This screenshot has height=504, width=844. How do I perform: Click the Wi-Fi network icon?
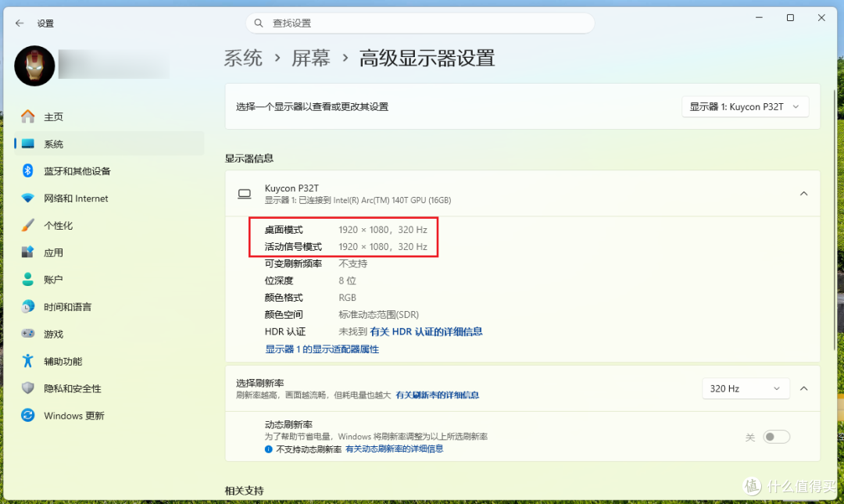(28, 198)
